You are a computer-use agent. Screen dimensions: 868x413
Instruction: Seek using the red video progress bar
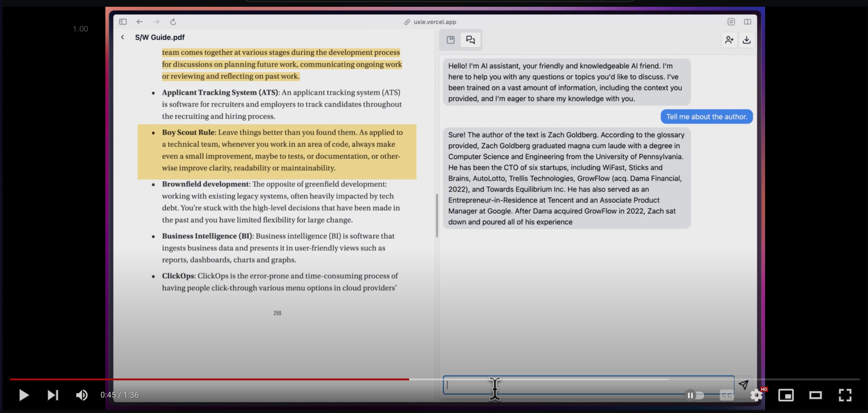tap(209, 379)
